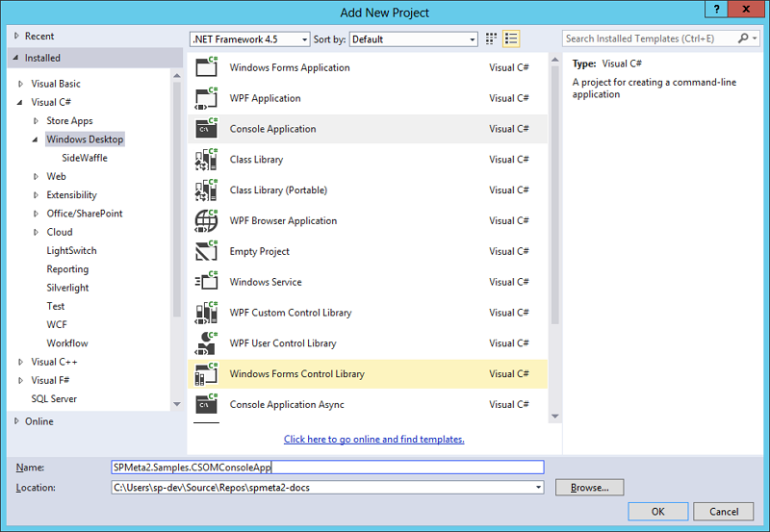Select the Reporting category
This screenshot has height=532, width=770.
[x=67, y=269]
